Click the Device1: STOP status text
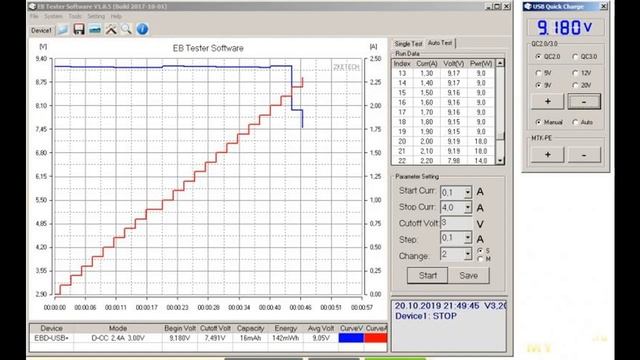The width and height of the screenshot is (640, 360). pyautogui.click(x=426, y=316)
